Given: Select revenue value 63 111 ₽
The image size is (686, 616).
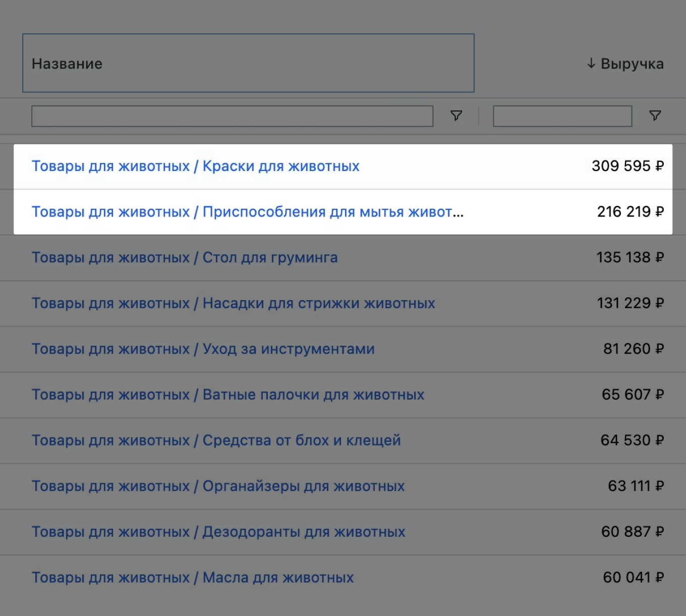Looking at the screenshot, I should point(636,486).
